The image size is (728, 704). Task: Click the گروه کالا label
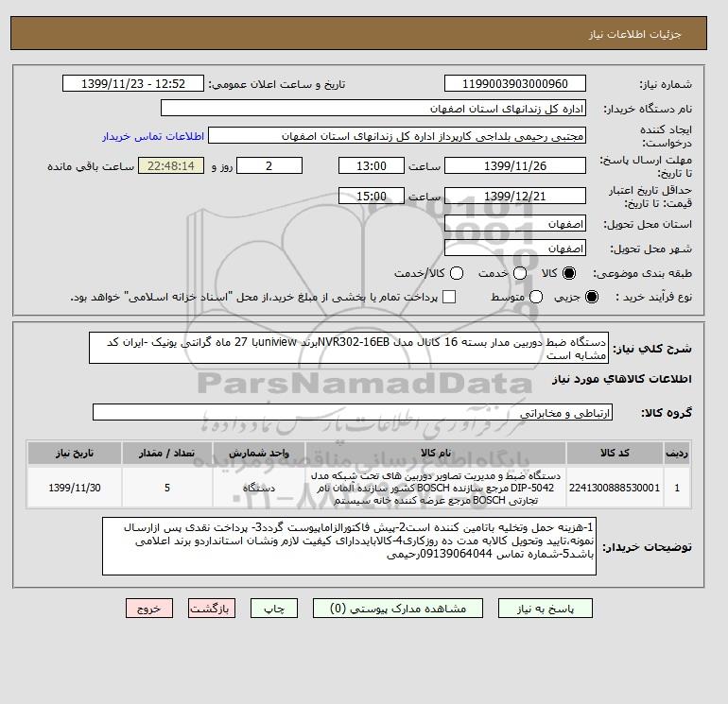(667, 413)
